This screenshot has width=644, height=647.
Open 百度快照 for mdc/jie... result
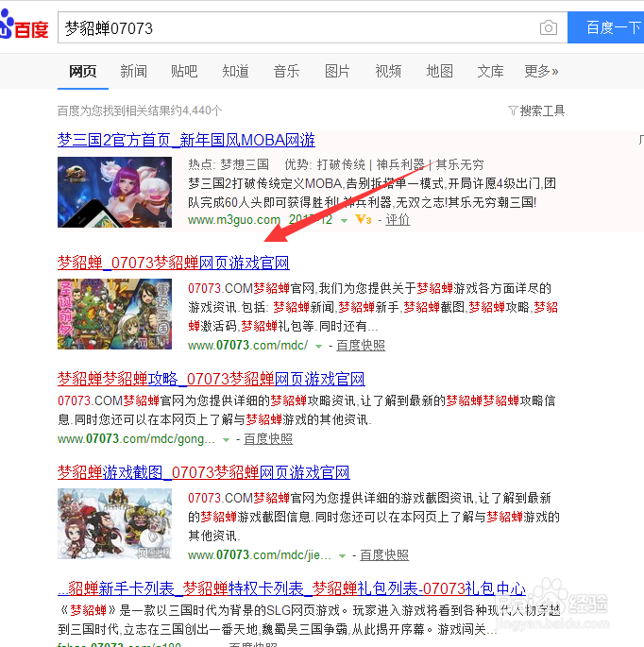pyautogui.click(x=384, y=555)
